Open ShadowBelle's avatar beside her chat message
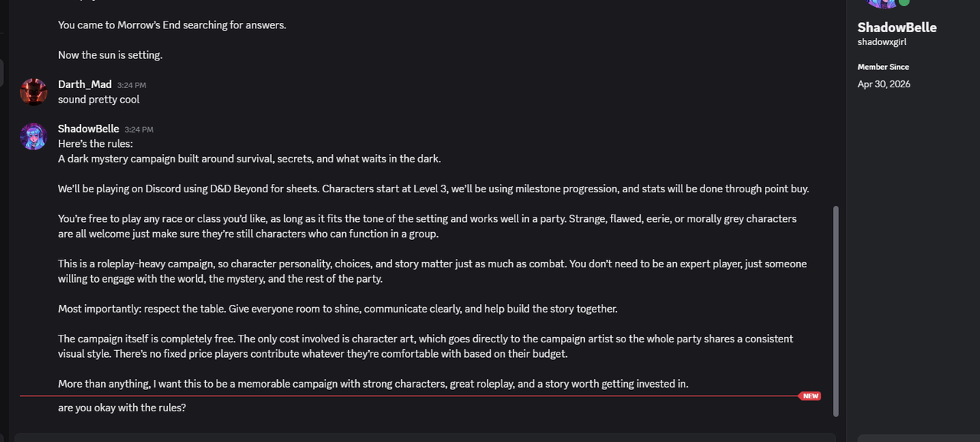 34,136
